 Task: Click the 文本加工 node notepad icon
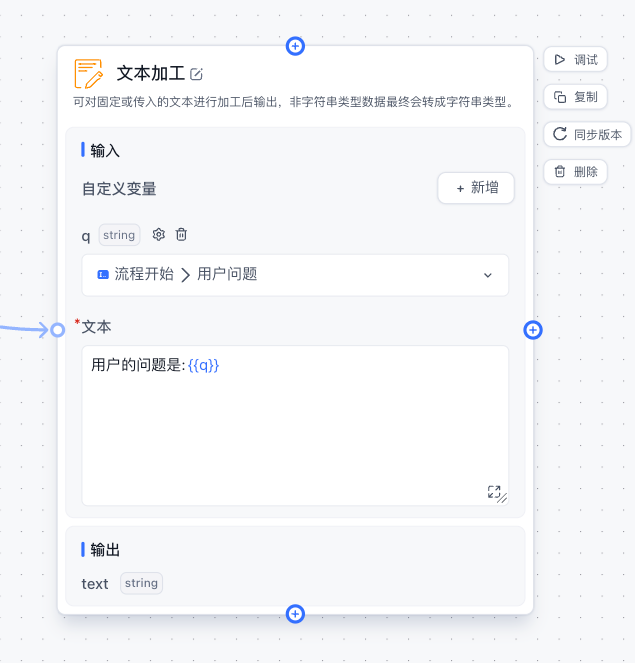point(89,74)
